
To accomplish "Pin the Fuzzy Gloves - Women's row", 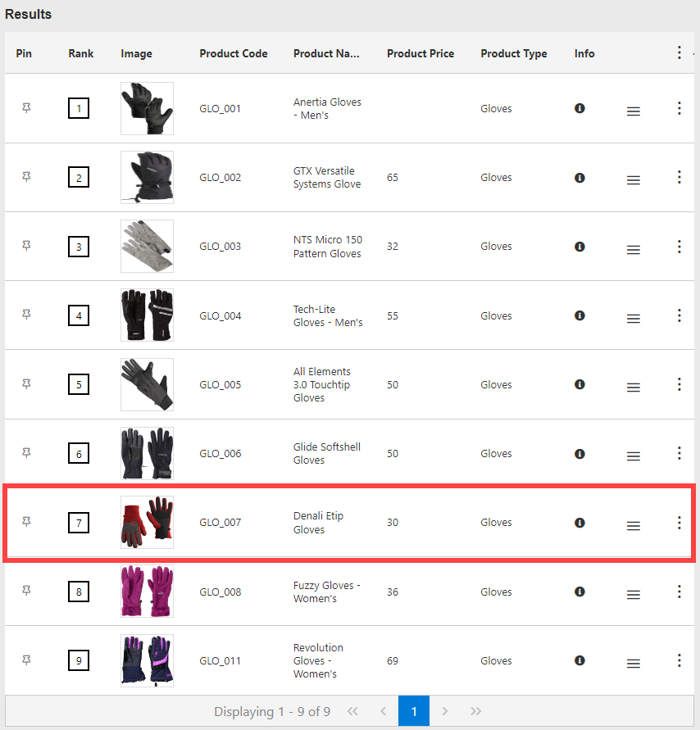I will 25,591.
